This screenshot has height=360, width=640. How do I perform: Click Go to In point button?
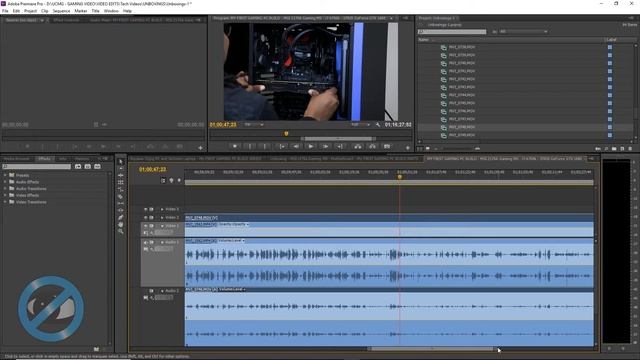pyautogui.click(x=281, y=146)
